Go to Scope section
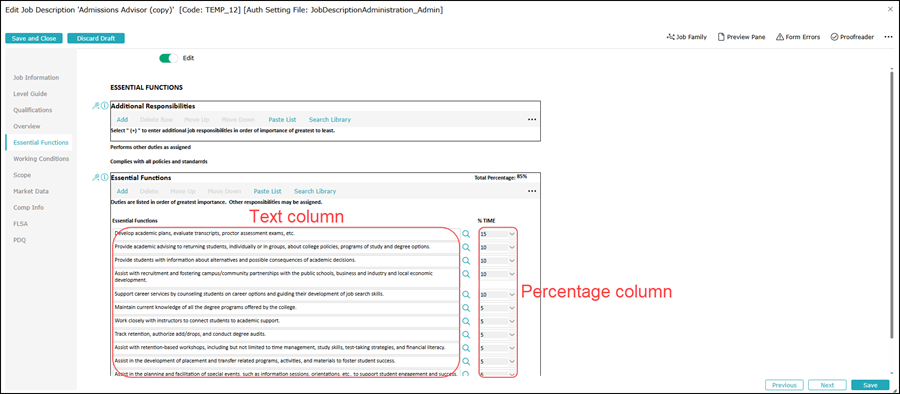The height and width of the screenshot is (394, 900). [22, 175]
